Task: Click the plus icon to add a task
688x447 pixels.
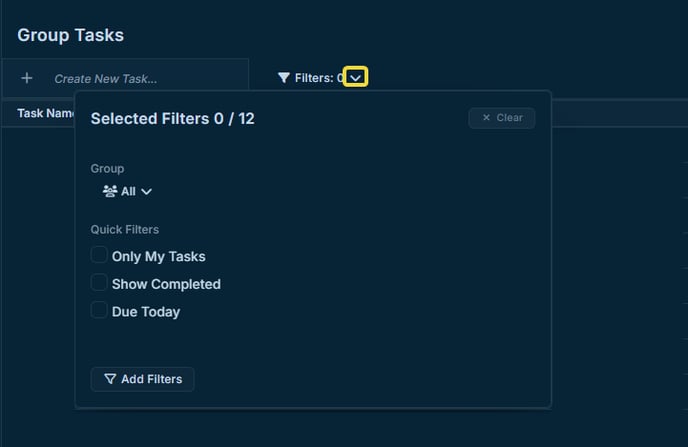Action: tap(27, 78)
